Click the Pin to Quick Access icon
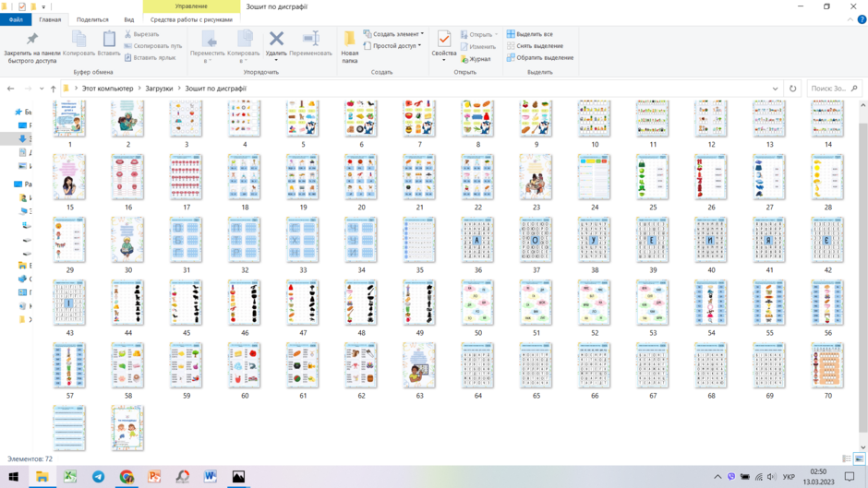Screen dimensions: 868x488 point(32,39)
